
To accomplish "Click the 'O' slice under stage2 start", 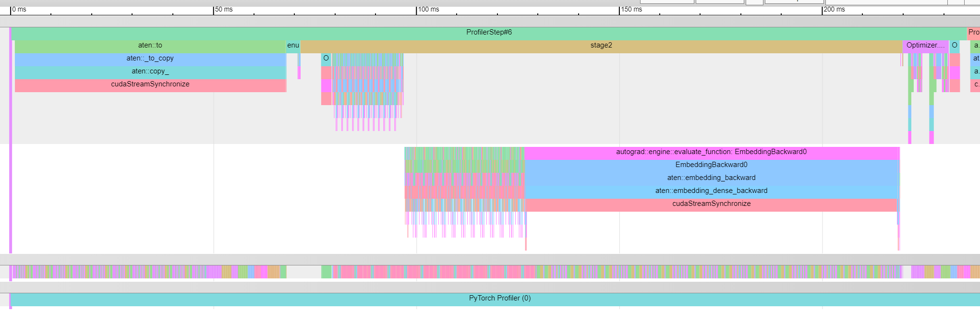I will click(x=326, y=59).
